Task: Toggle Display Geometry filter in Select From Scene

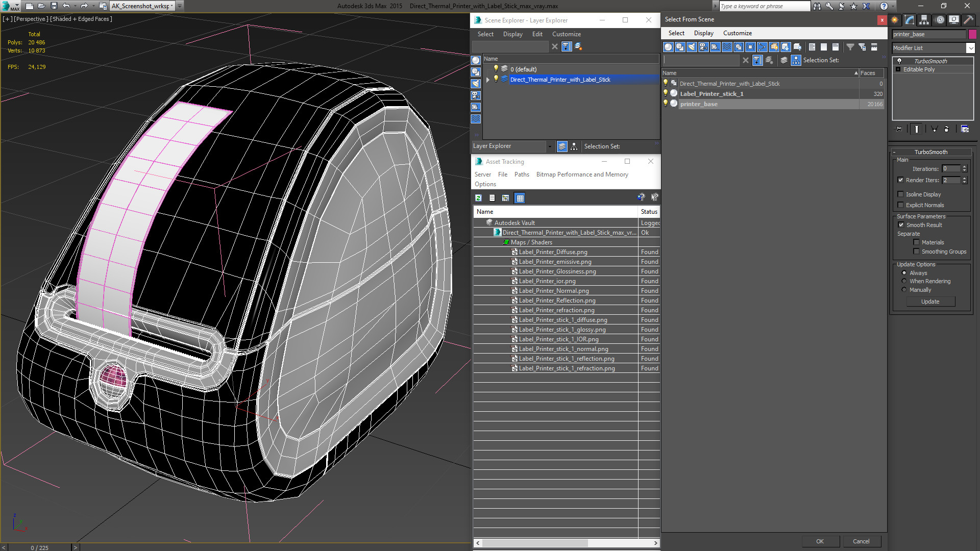Action: tap(668, 47)
